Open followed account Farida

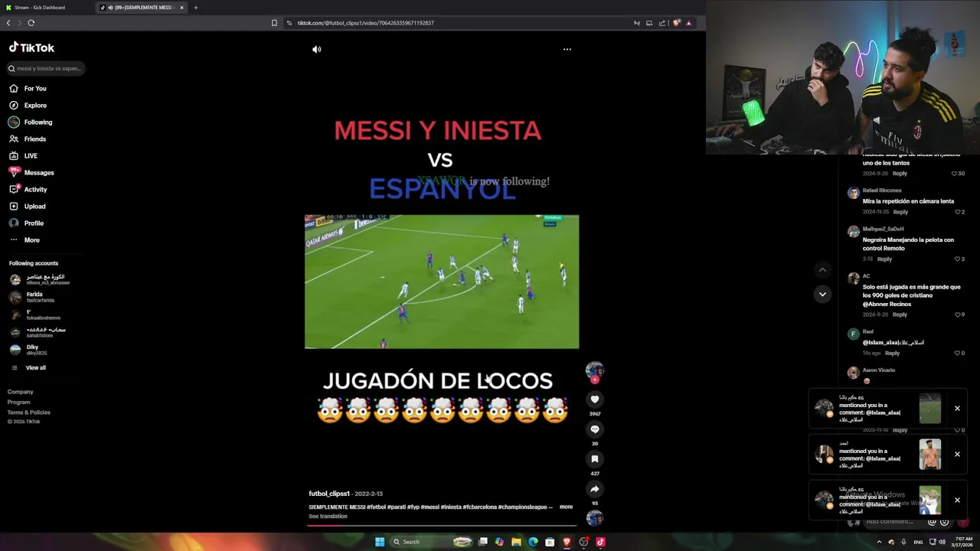(31, 297)
